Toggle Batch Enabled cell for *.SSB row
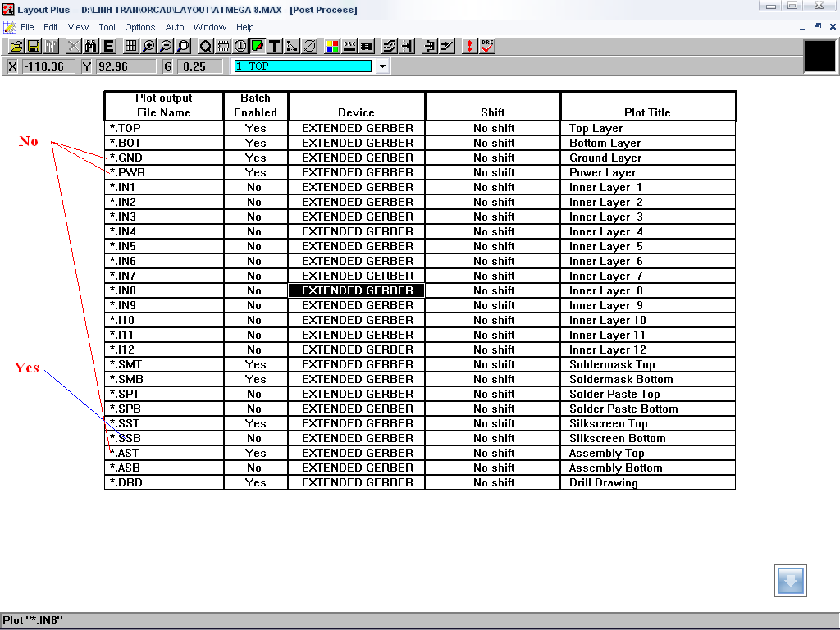Screen dimensions: 840x630 [256, 438]
